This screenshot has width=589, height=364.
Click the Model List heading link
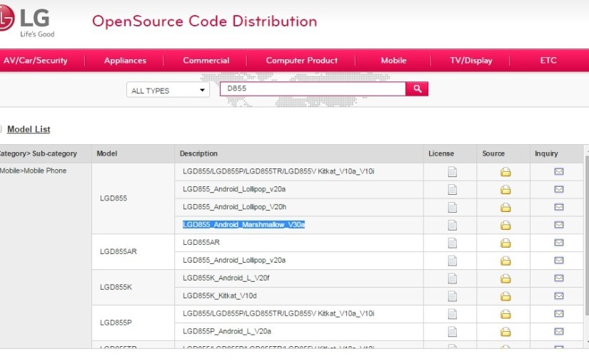tap(29, 129)
